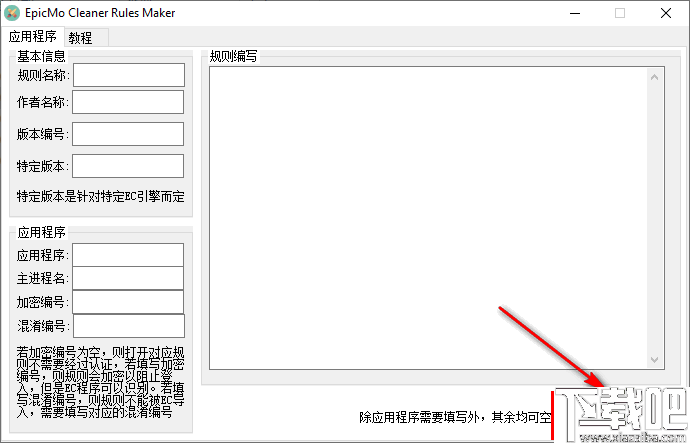Screen dimensions: 690x443
Task: Click the 混淆编号 label
Action: point(43,326)
